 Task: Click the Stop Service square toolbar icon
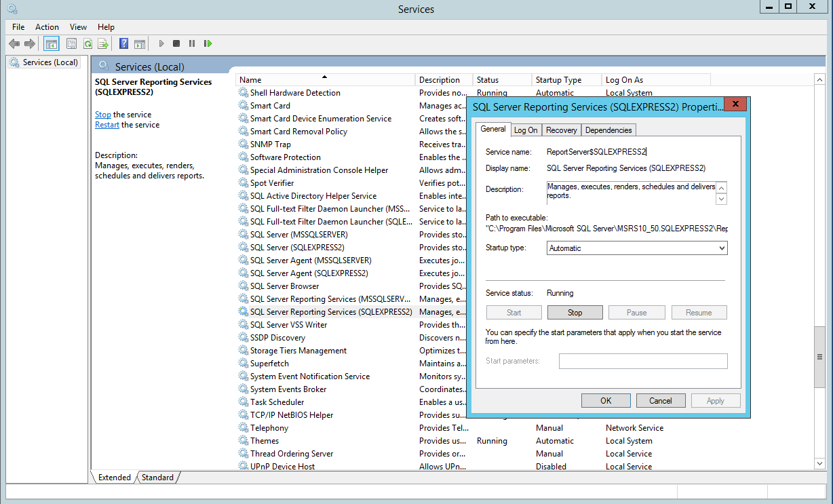coord(176,43)
